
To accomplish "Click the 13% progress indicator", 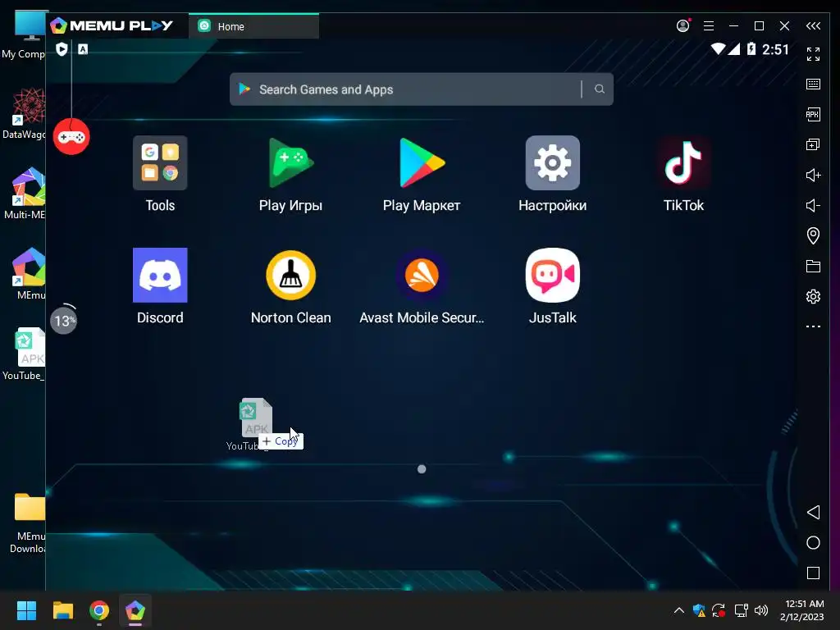I will pos(64,320).
